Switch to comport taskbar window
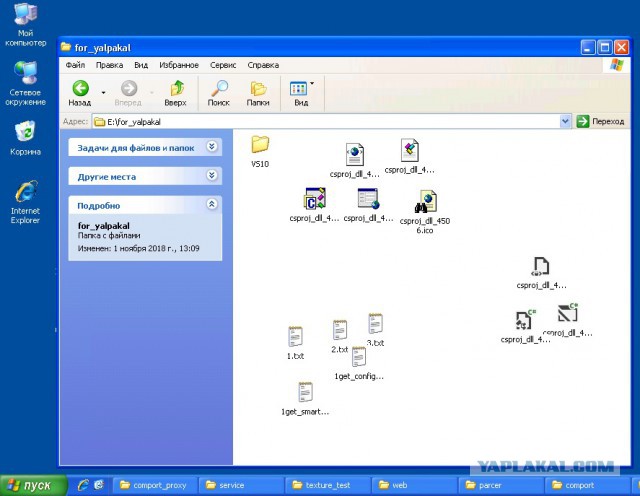640x496 pixels. (x=587, y=485)
